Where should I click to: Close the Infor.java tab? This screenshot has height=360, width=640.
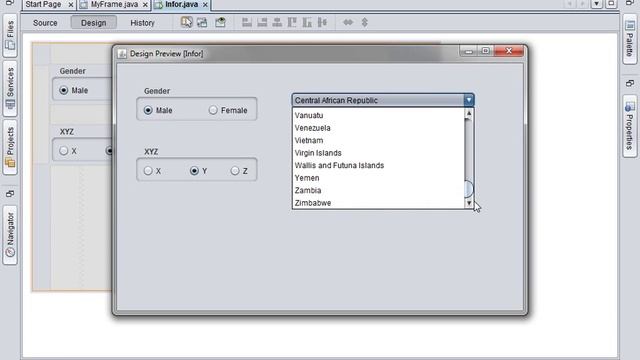[205, 4]
